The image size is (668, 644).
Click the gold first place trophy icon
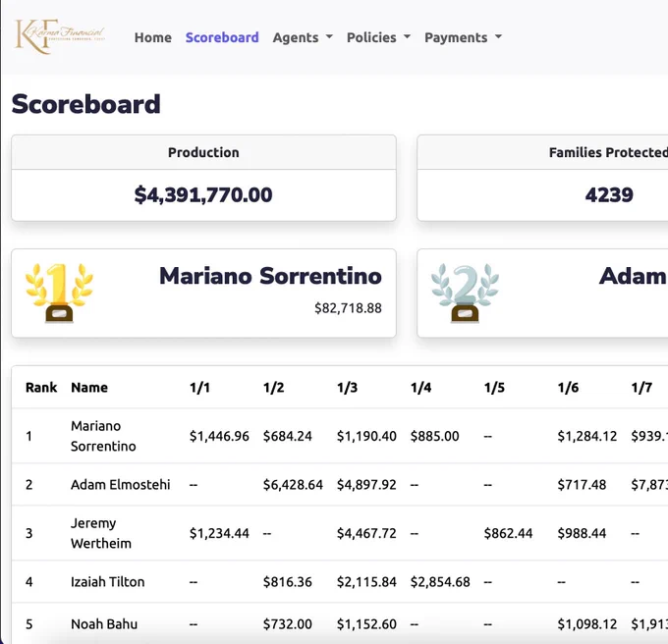(59, 293)
